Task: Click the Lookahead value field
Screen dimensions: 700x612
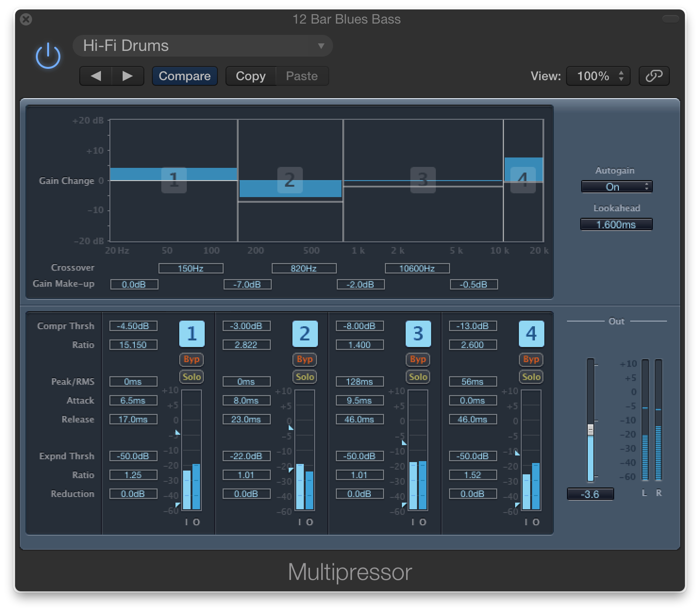Action: (616, 224)
